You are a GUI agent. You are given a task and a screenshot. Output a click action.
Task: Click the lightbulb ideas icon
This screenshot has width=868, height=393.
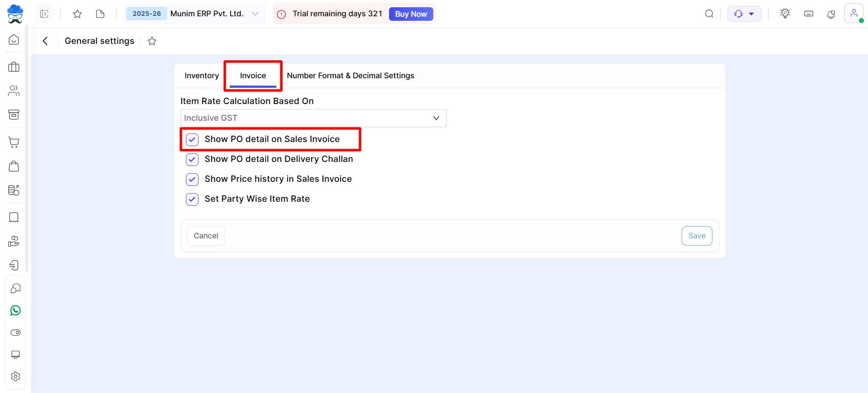pyautogui.click(x=785, y=14)
